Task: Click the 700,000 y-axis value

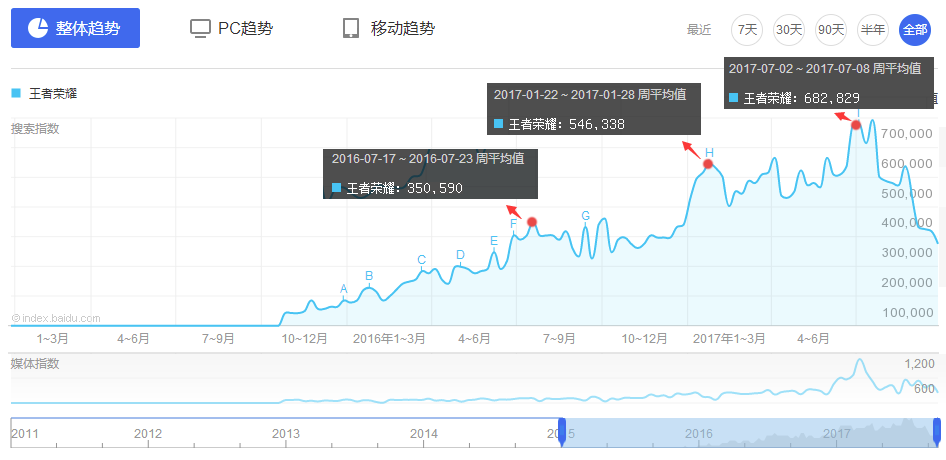Action: point(907,133)
